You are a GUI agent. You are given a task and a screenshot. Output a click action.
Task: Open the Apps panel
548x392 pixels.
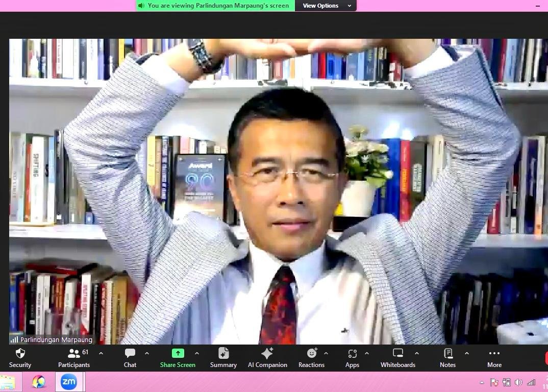[x=352, y=357]
